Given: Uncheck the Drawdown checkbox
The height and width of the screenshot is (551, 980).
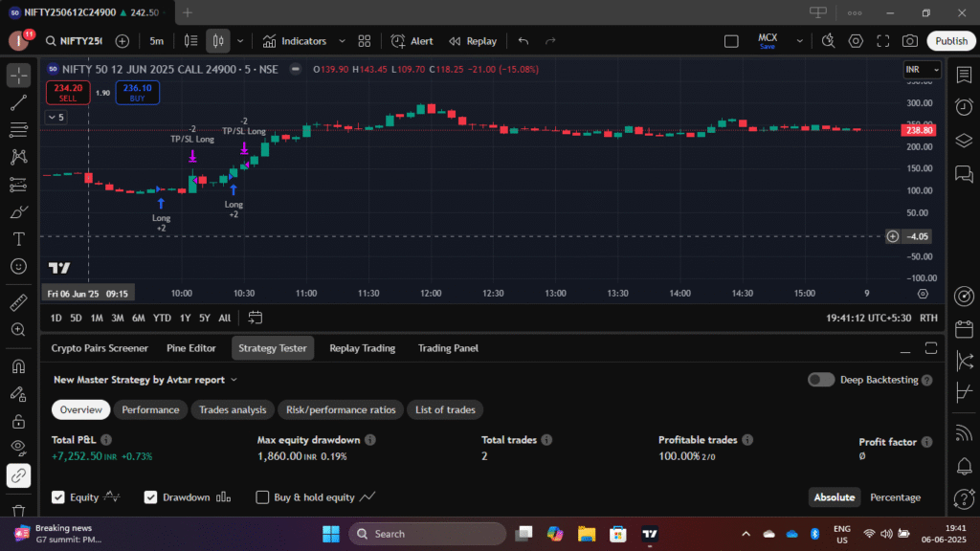Looking at the screenshot, I should [x=150, y=497].
